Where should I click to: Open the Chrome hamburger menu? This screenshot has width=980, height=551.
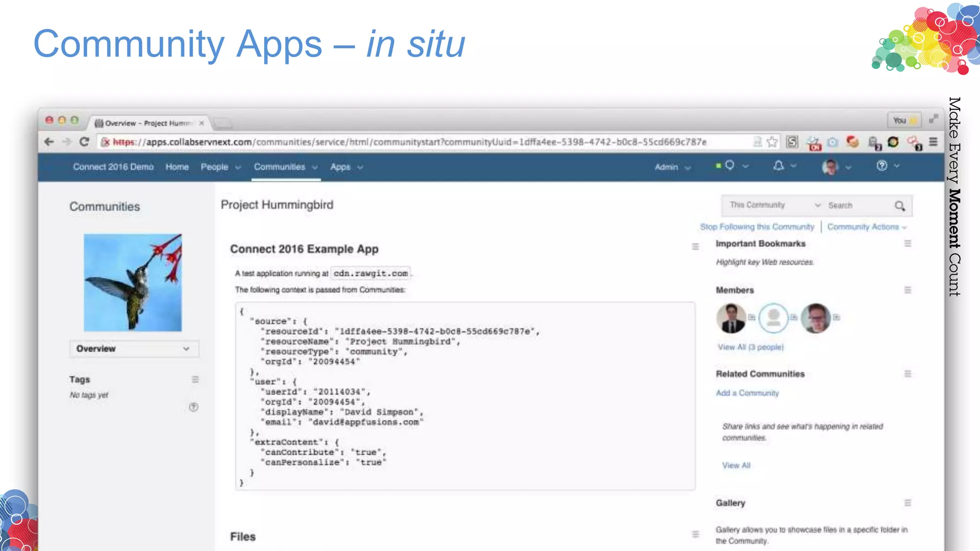[x=933, y=142]
